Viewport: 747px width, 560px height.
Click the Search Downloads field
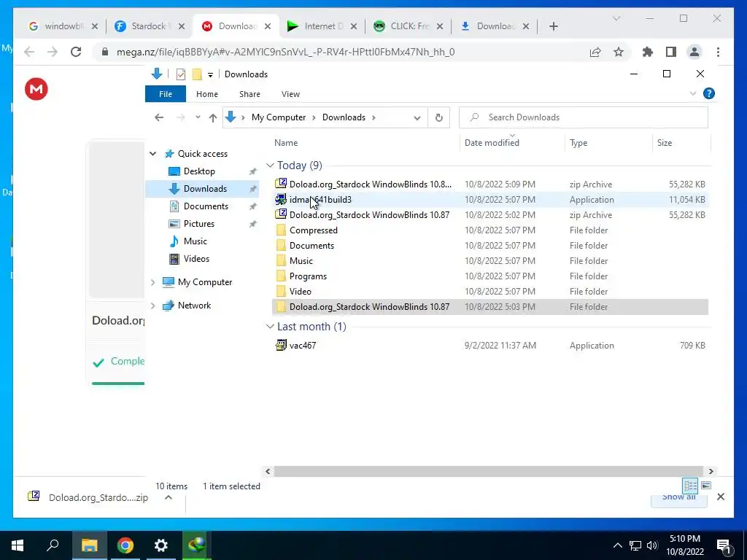tap(583, 117)
